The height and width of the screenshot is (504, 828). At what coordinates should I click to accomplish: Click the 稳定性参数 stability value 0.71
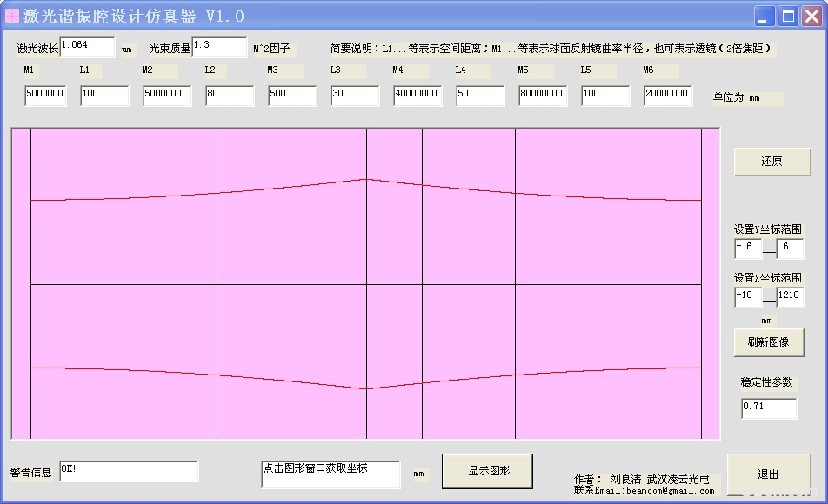tap(769, 408)
